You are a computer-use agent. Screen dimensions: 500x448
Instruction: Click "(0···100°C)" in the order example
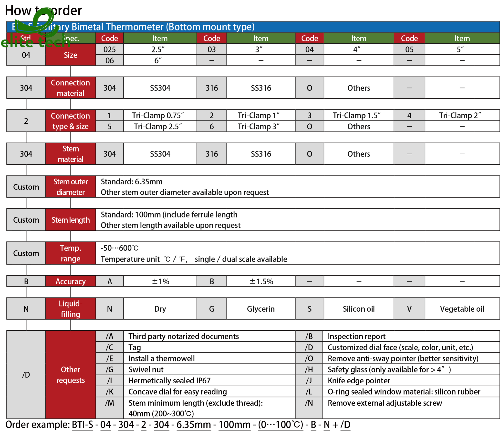pos(280,425)
